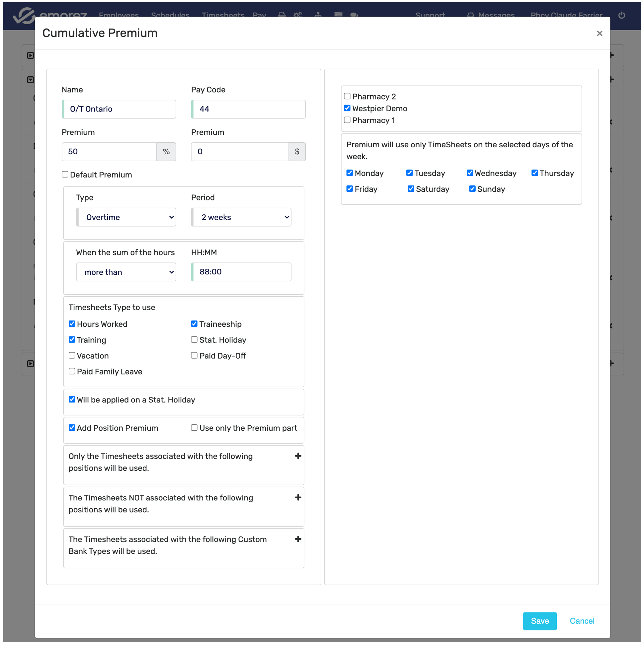Click the plus icon for associated positions
The image size is (644, 647).
298,456
